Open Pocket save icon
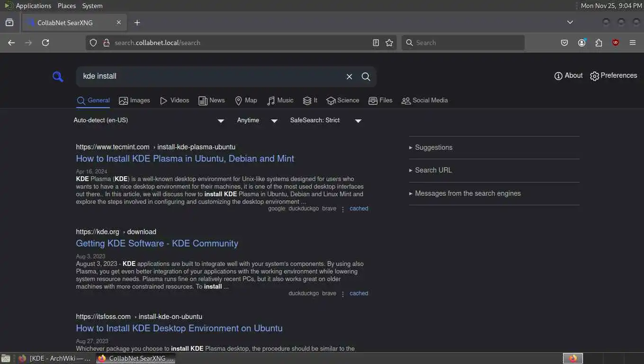Screen dimensions: 644x364 564,43
